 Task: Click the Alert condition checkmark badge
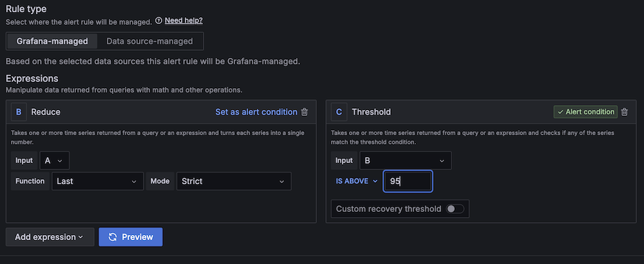tap(585, 112)
